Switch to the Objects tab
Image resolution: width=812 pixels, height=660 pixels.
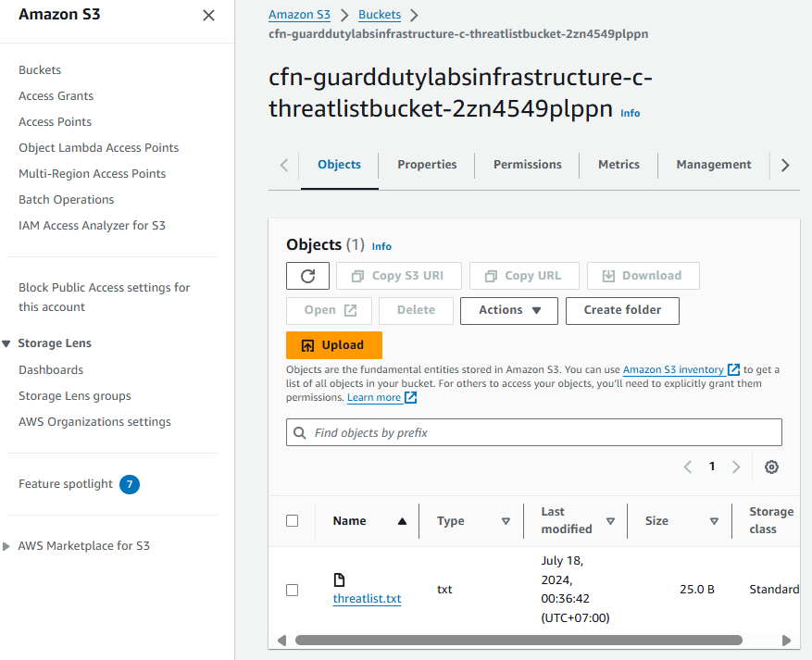[339, 165]
